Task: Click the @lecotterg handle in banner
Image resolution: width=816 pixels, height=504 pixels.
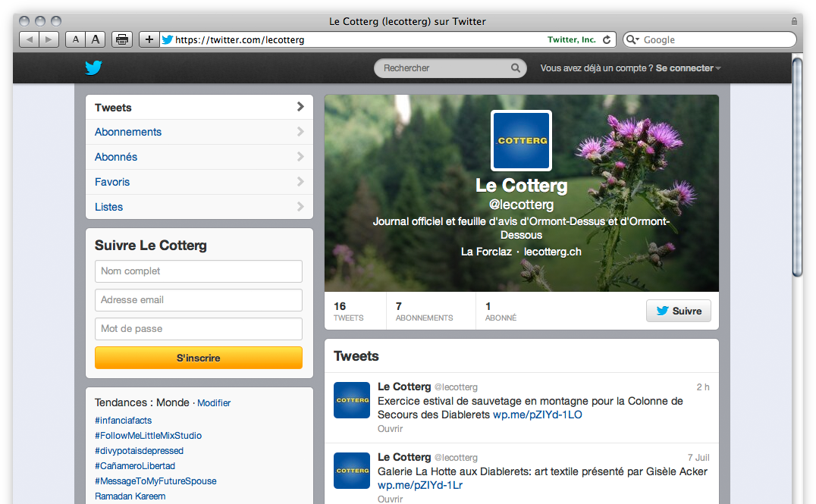Action: [x=522, y=205]
